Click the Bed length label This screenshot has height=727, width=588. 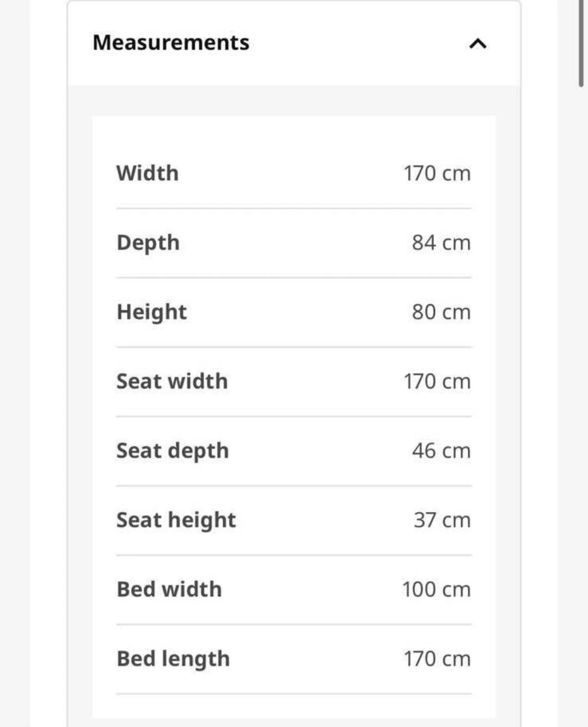point(173,659)
